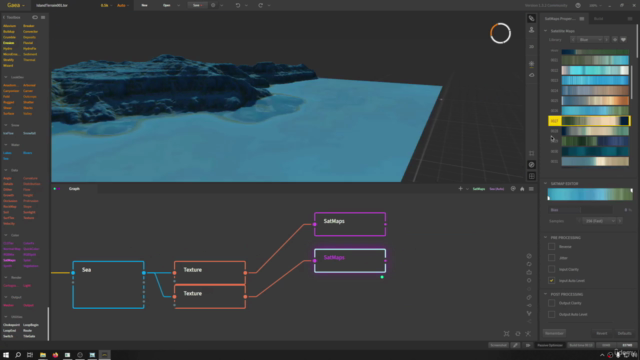The height and width of the screenshot is (360, 640).
Task: Click the viewport sidebar eye-shaped icon
Action: 531,75
